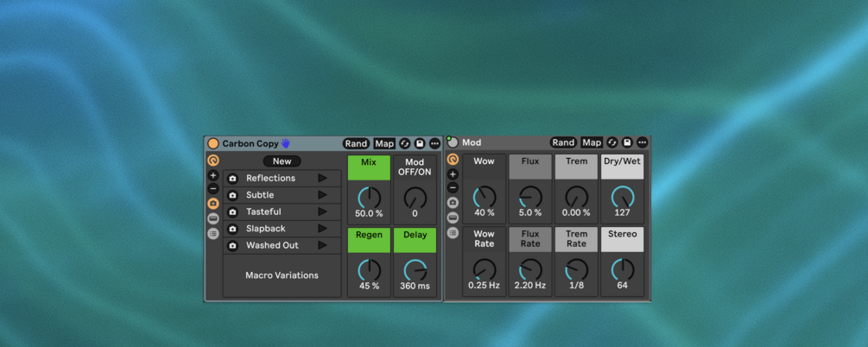Create a new macro variation

282,161
